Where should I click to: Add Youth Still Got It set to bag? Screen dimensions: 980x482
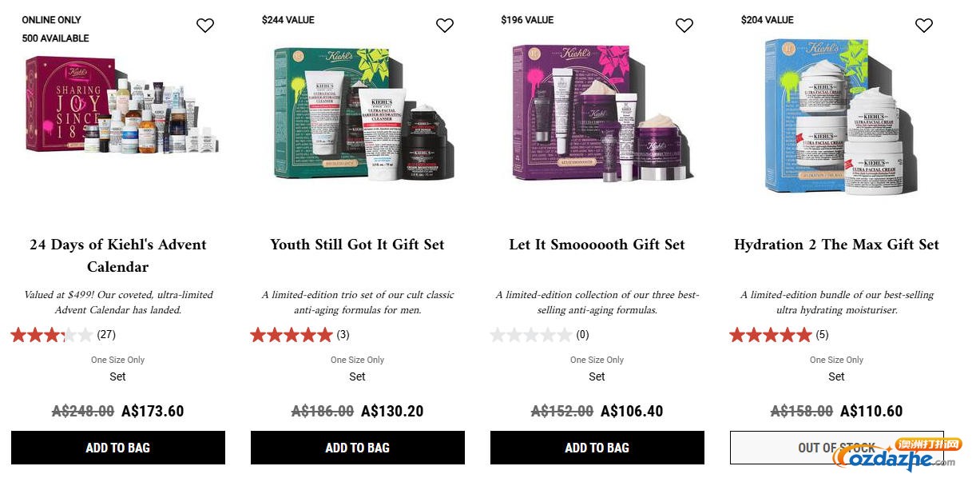358,448
